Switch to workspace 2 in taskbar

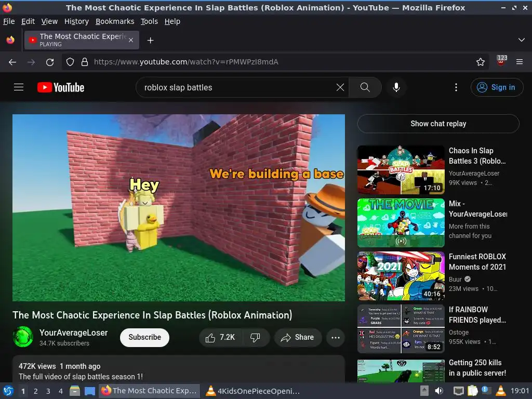(36, 391)
